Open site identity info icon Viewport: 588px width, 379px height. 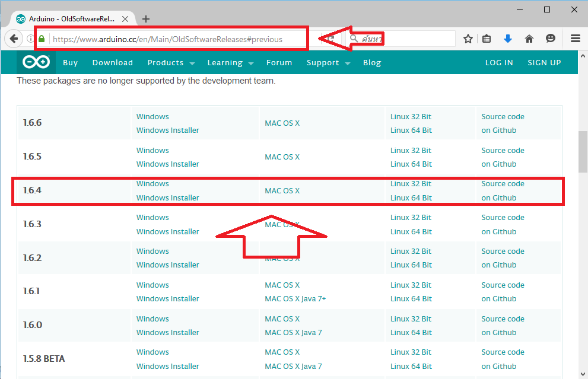point(30,39)
